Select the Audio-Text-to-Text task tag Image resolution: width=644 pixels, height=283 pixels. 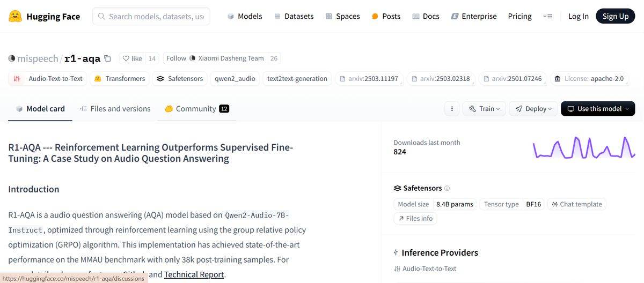pos(48,79)
